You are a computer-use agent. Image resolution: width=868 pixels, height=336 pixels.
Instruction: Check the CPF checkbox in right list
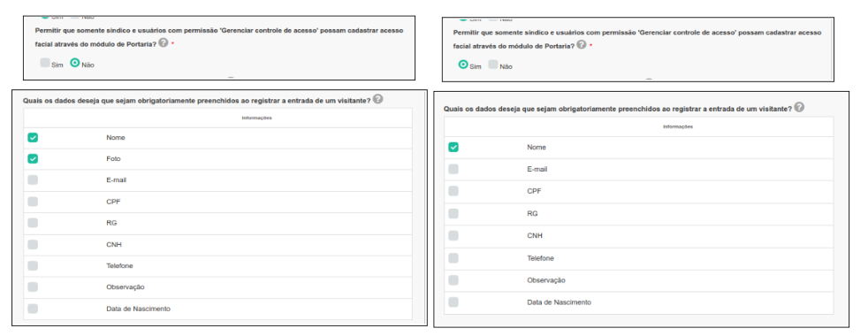click(x=453, y=191)
